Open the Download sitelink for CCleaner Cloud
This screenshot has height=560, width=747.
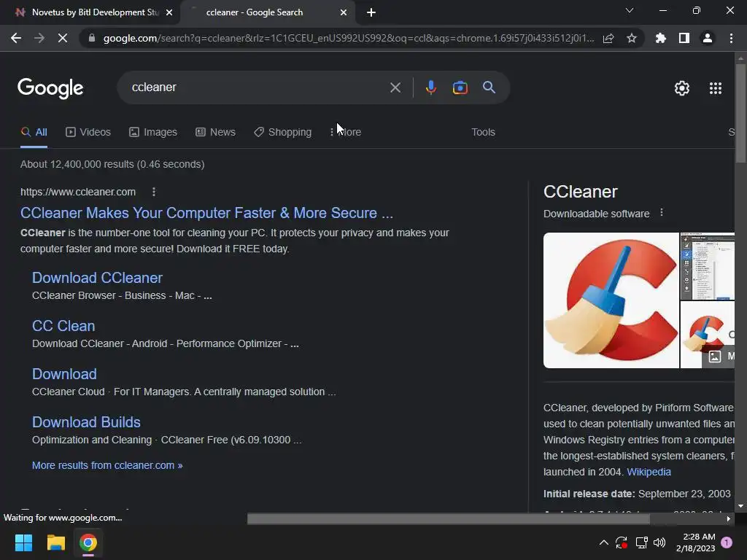point(64,374)
